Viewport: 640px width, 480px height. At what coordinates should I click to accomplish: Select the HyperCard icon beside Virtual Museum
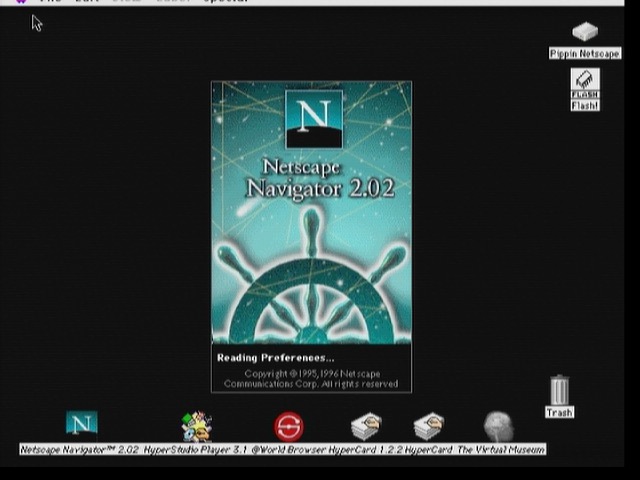(429, 427)
